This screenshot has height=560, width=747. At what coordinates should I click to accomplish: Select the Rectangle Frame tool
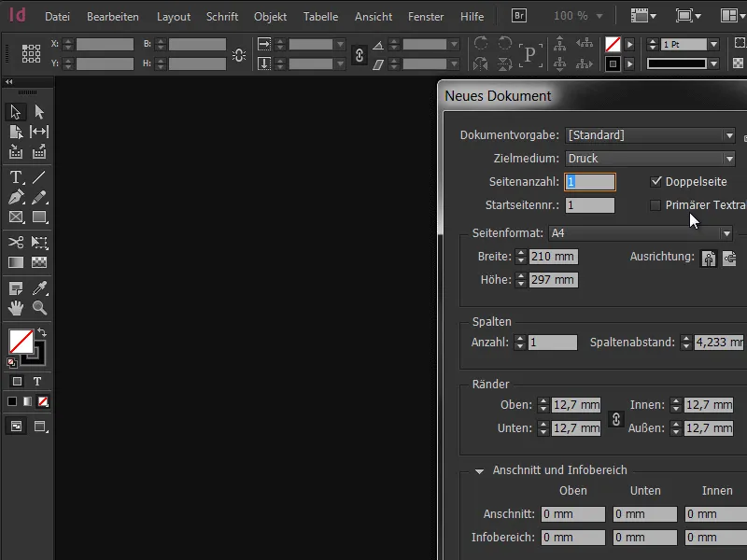point(16,217)
